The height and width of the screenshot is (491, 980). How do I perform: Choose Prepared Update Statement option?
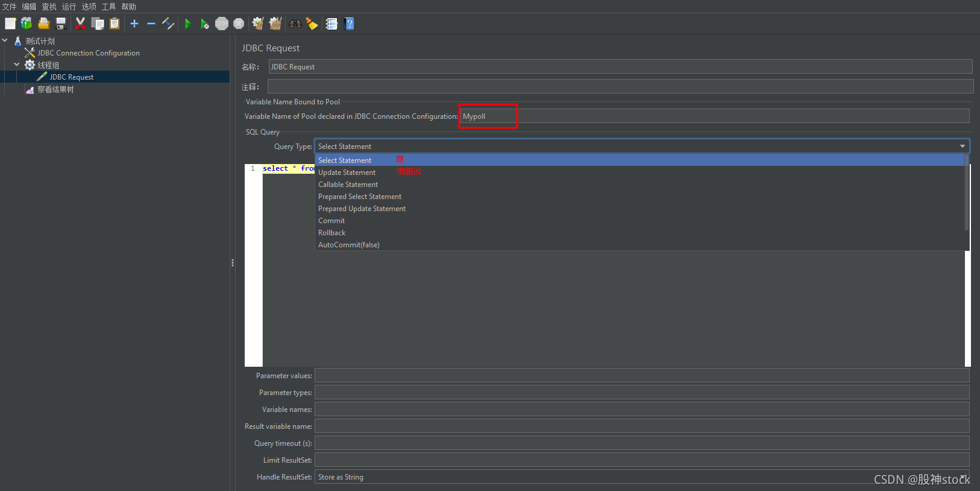(x=639, y=208)
